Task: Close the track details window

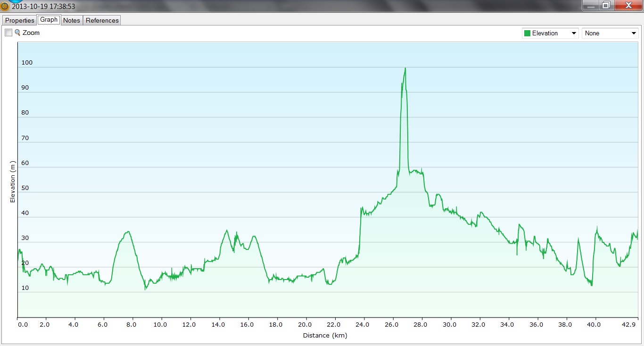Action: click(x=628, y=5)
